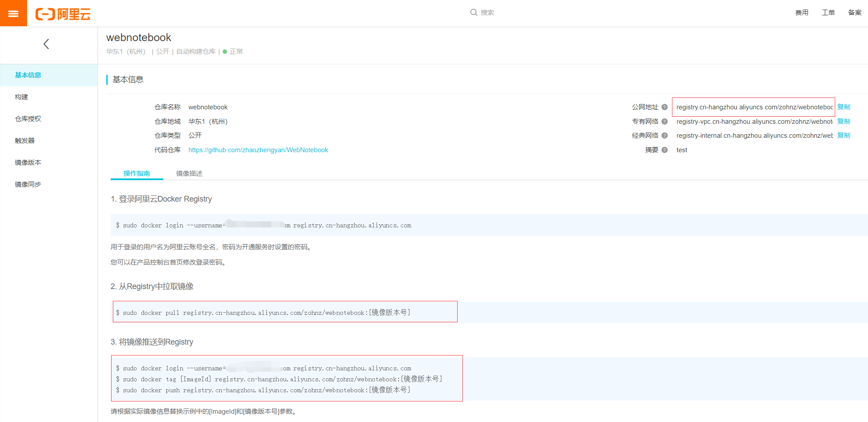The width and height of the screenshot is (868, 422).
Task: Go back using the left chevron arrow
Action: coord(46,44)
